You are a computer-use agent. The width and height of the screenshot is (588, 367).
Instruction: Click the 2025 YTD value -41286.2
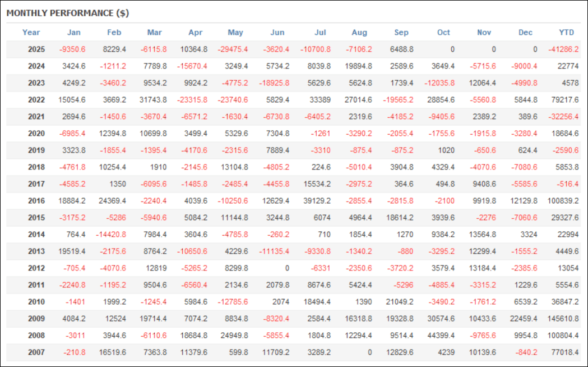click(563, 49)
